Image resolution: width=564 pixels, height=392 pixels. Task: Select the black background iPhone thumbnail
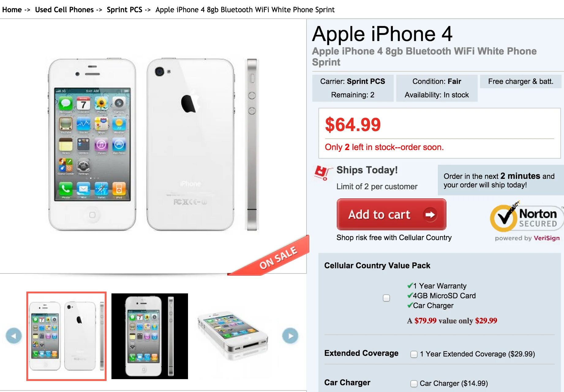[x=150, y=336]
